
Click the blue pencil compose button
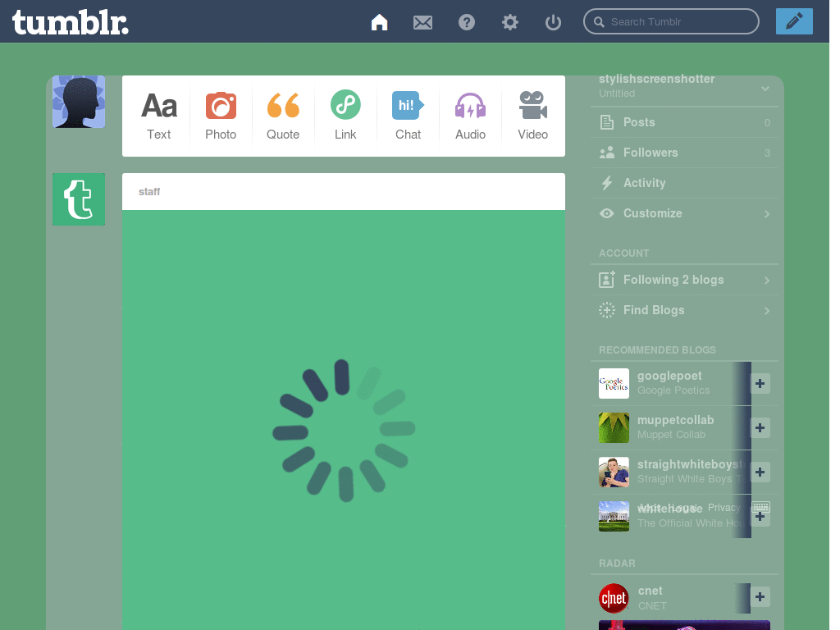(794, 21)
